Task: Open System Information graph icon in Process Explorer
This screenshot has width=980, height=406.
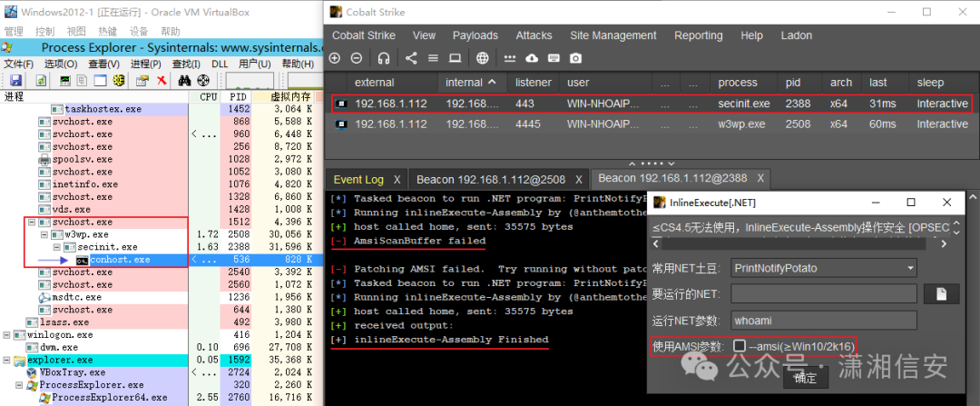Action: click(x=64, y=80)
